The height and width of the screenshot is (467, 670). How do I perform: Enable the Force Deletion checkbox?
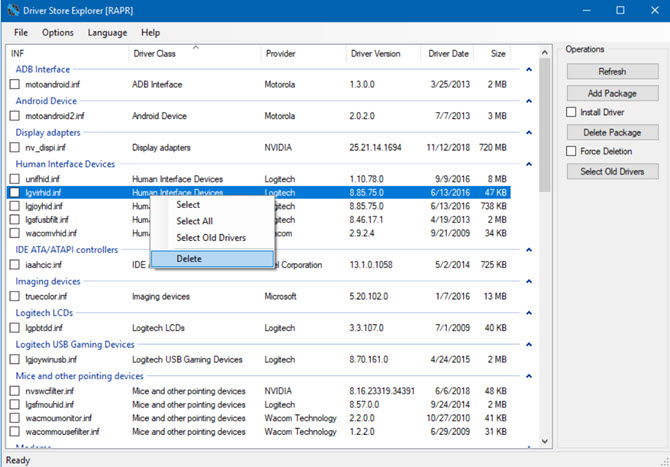tap(571, 151)
